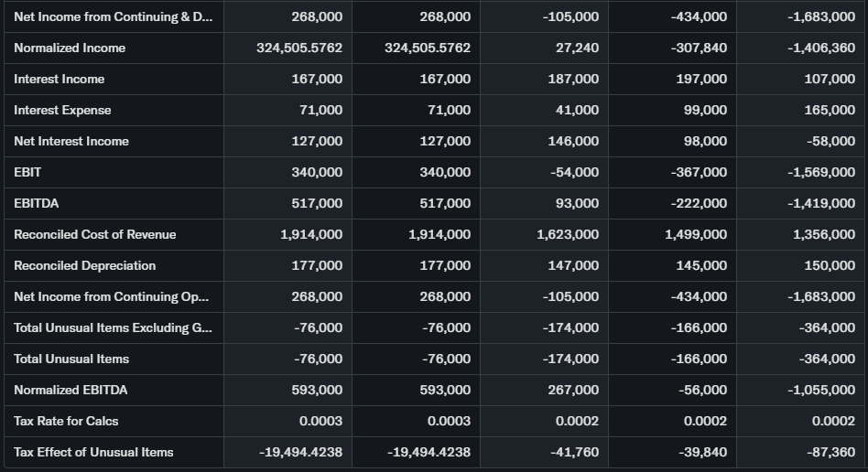Screen dimensions: 868x472
Task: Select the "Total Unusual Items Excluding G..." label
Action: tap(112, 327)
